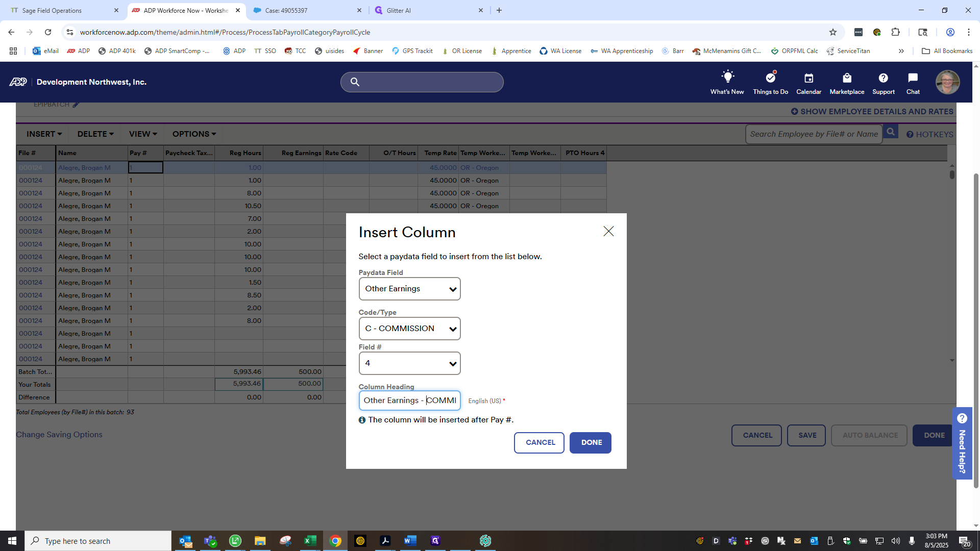Open the user profile avatar
Viewport: 980px width, 551px height.
tap(947, 82)
